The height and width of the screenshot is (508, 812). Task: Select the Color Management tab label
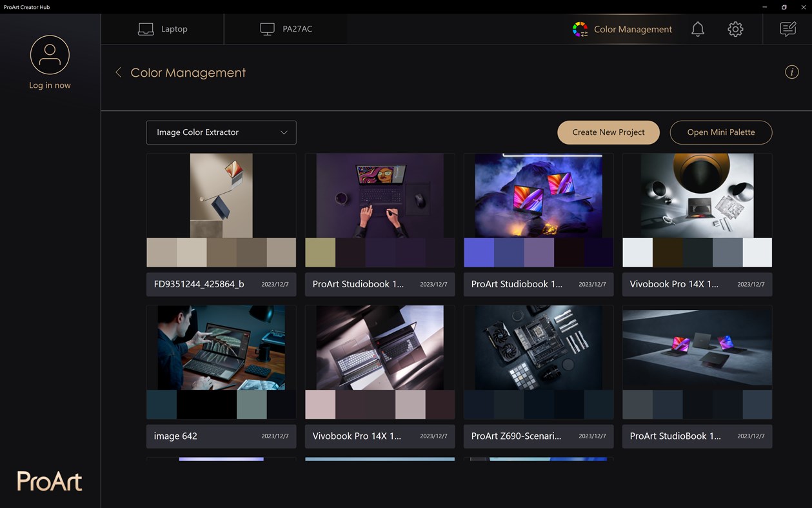pos(633,29)
